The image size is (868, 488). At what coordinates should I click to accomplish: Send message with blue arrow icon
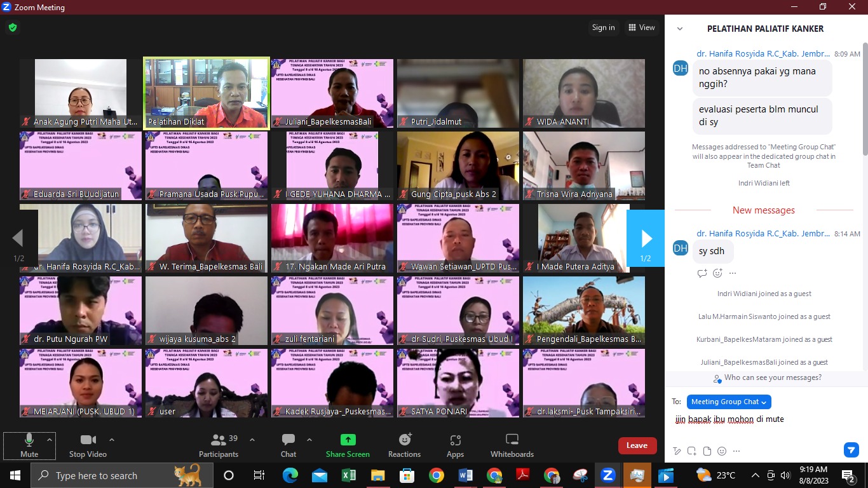pyautogui.click(x=851, y=451)
